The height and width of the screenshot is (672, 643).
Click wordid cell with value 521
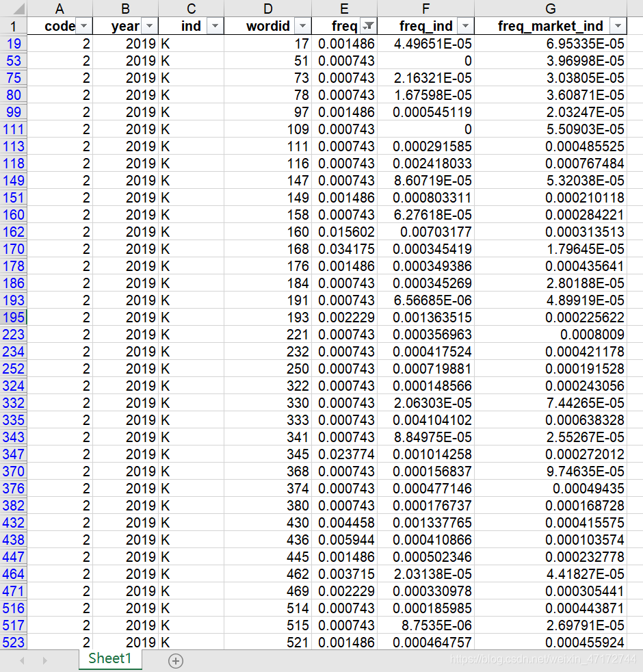(267, 643)
